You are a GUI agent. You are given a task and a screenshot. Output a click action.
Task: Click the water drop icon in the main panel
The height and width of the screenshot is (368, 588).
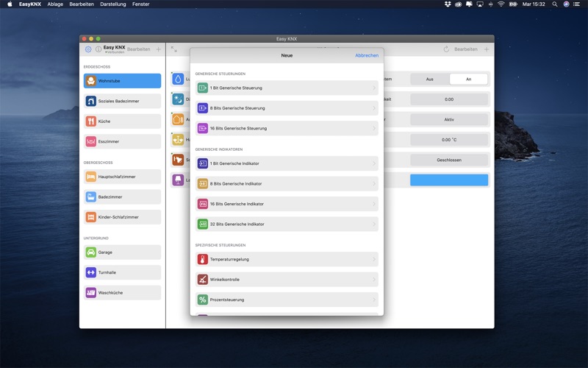(x=178, y=79)
